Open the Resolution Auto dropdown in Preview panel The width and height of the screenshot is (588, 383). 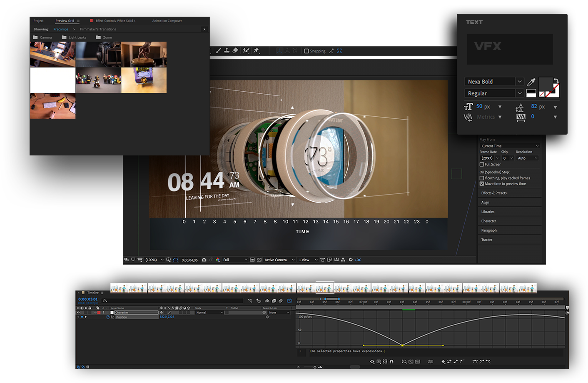(527, 158)
